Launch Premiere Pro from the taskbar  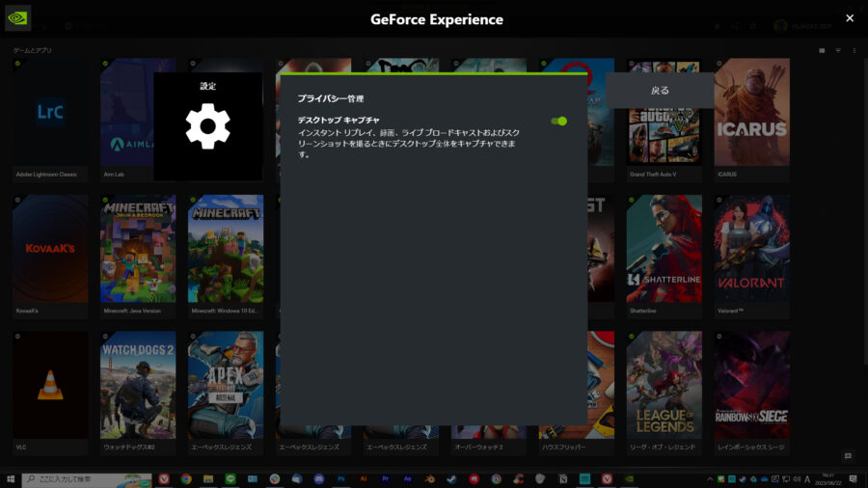[385, 479]
